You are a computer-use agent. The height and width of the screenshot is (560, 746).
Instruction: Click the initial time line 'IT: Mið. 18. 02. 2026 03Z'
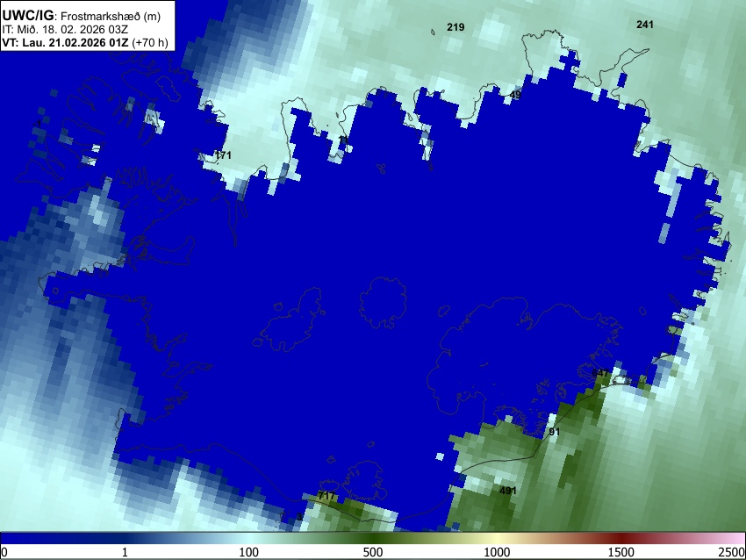pos(65,30)
